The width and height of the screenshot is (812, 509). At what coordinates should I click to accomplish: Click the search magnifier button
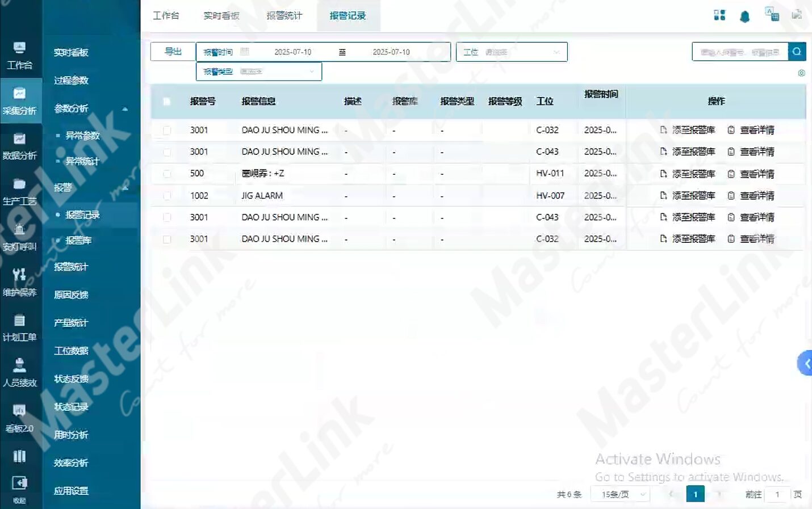(x=797, y=52)
